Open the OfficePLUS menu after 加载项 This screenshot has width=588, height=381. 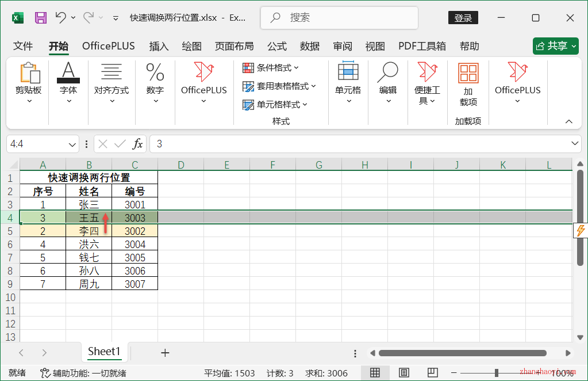[x=517, y=83]
